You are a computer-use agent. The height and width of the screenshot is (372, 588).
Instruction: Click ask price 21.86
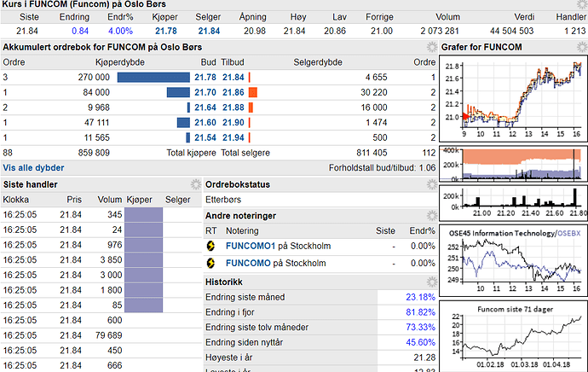[233, 92]
